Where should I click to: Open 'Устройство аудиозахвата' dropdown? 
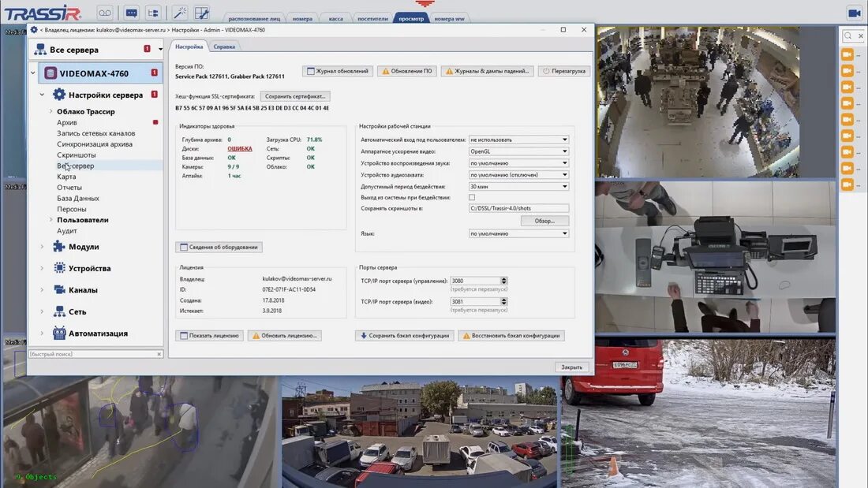pyautogui.click(x=518, y=175)
